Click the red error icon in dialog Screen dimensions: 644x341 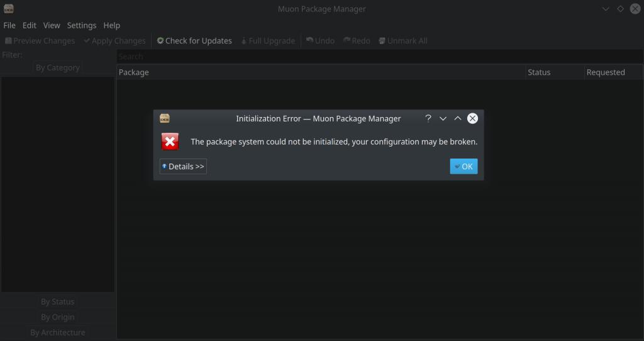click(170, 142)
